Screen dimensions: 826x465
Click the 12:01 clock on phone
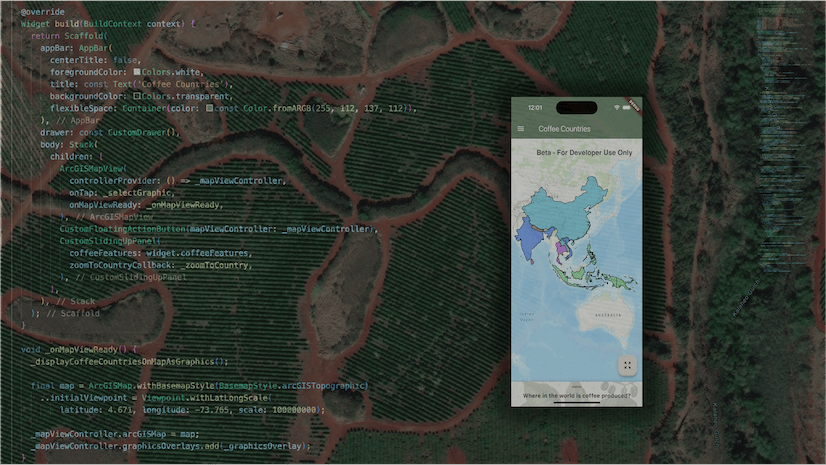(x=535, y=108)
